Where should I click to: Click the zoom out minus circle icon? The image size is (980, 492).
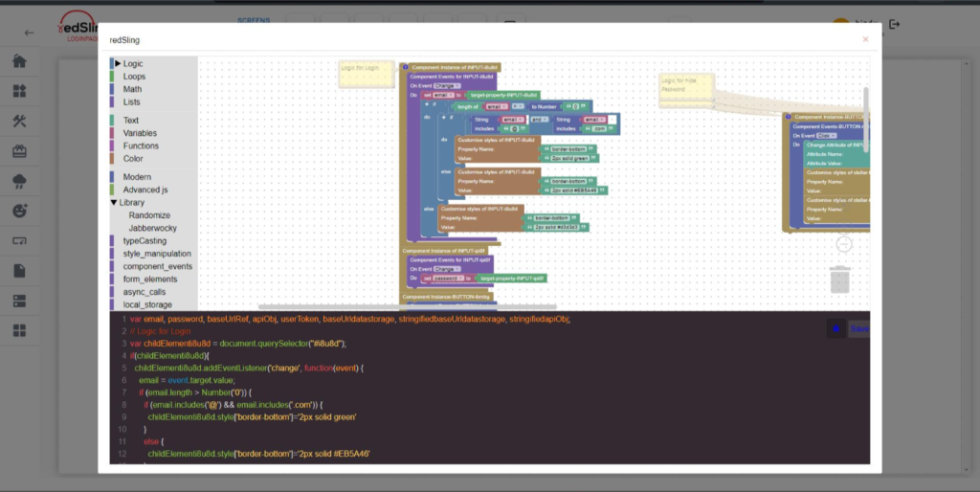point(843,244)
